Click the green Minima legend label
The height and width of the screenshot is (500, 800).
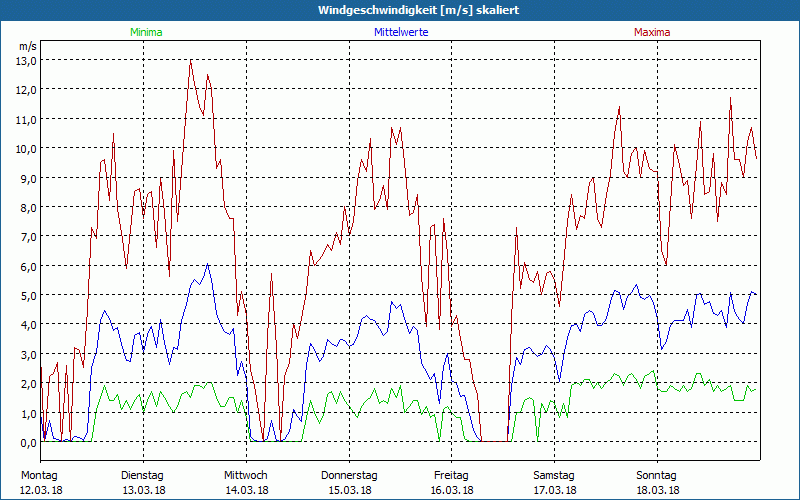(x=146, y=32)
